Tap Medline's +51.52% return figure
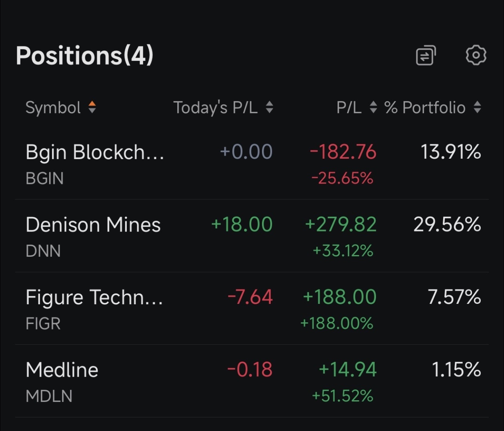The height and width of the screenshot is (431, 504). pyautogui.click(x=342, y=396)
